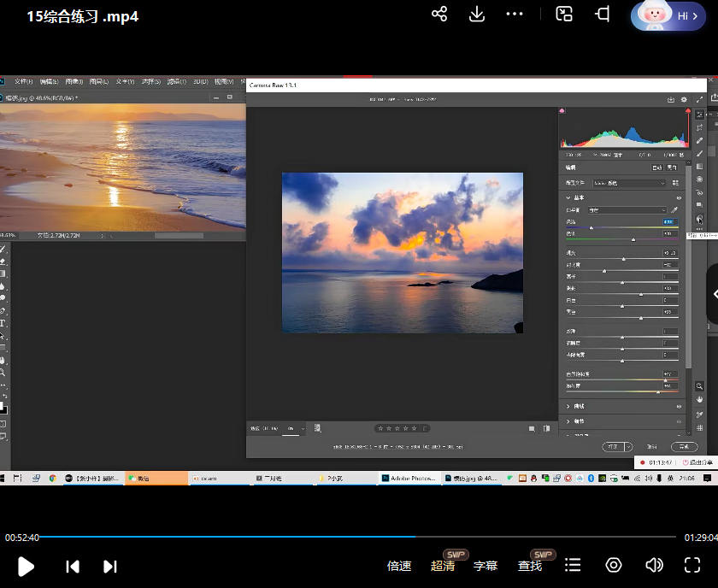
Task: Download the video using the download icon
Action: click(x=477, y=15)
